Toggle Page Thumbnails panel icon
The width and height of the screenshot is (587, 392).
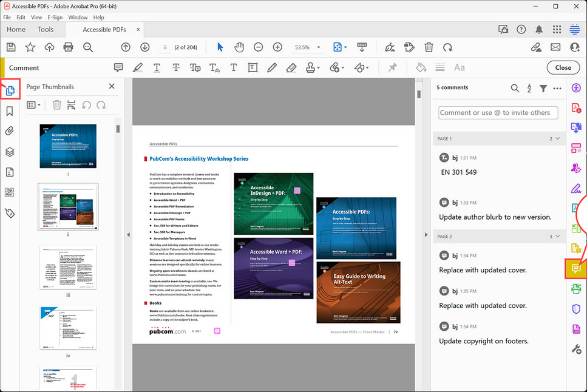click(x=10, y=90)
